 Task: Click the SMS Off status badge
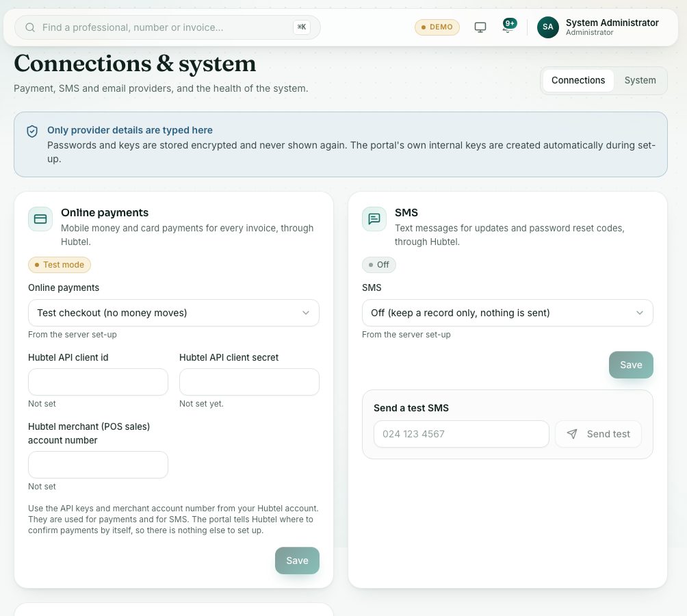(x=379, y=265)
